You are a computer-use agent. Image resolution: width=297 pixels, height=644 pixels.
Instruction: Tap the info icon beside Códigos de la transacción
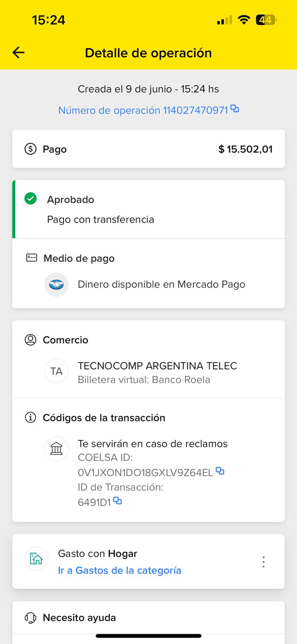pos(31,417)
